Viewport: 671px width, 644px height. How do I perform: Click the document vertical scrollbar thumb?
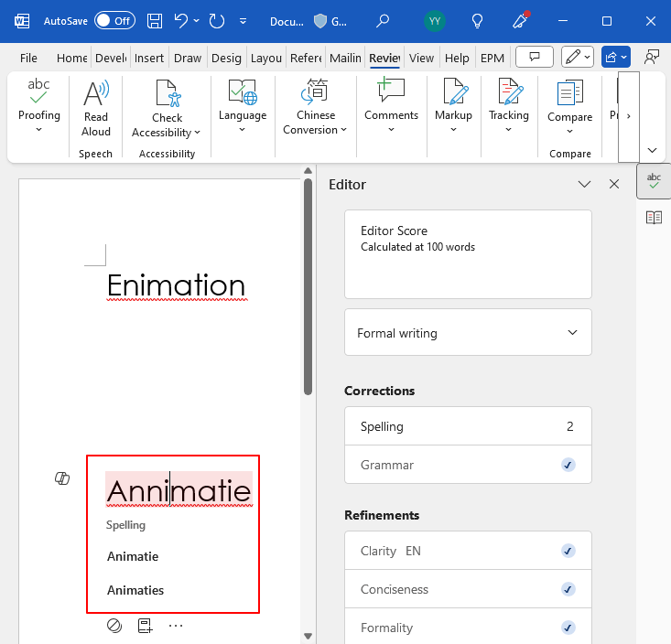pos(308,286)
